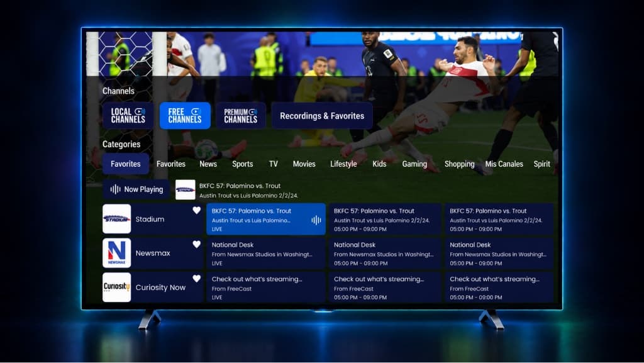Click the Stadium channel name
The height and width of the screenshot is (363, 644).
pyautogui.click(x=150, y=220)
